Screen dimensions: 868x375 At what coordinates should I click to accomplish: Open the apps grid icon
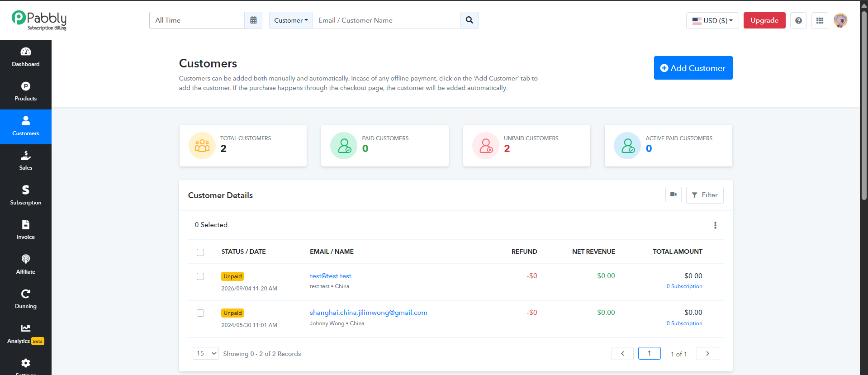pos(820,20)
